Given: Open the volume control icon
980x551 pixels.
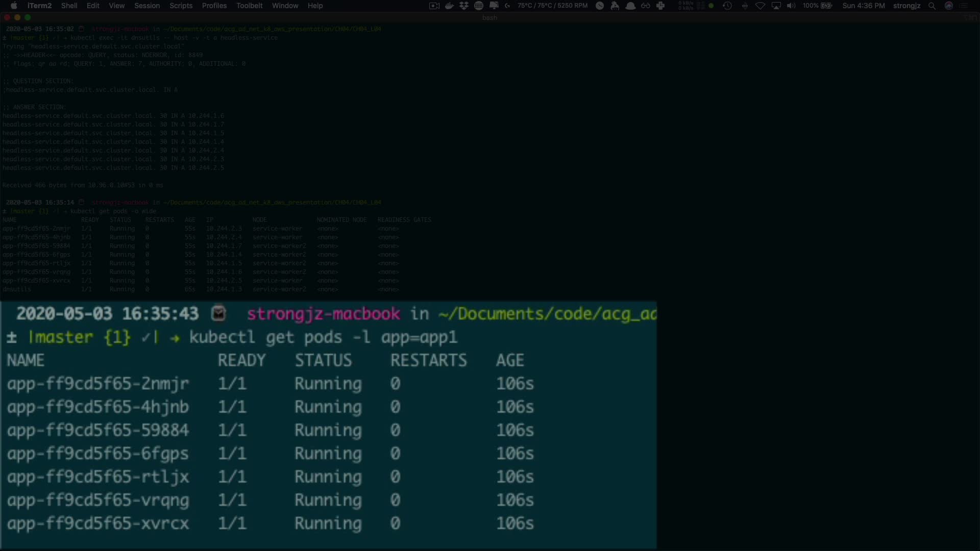Looking at the screenshot, I should pyautogui.click(x=791, y=6).
